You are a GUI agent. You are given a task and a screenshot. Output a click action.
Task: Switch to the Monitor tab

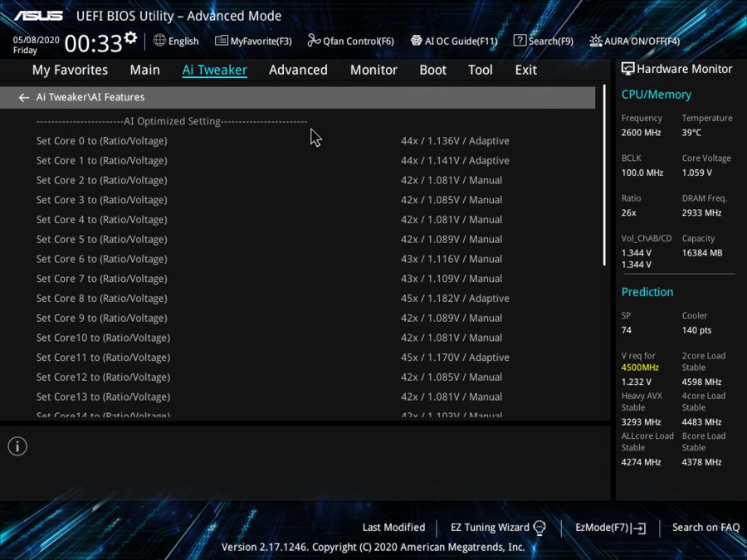click(373, 70)
